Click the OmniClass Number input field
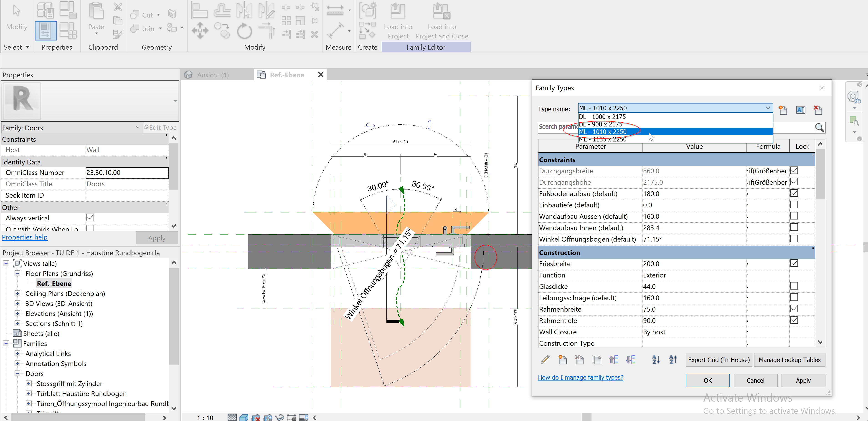 tap(127, 172)
